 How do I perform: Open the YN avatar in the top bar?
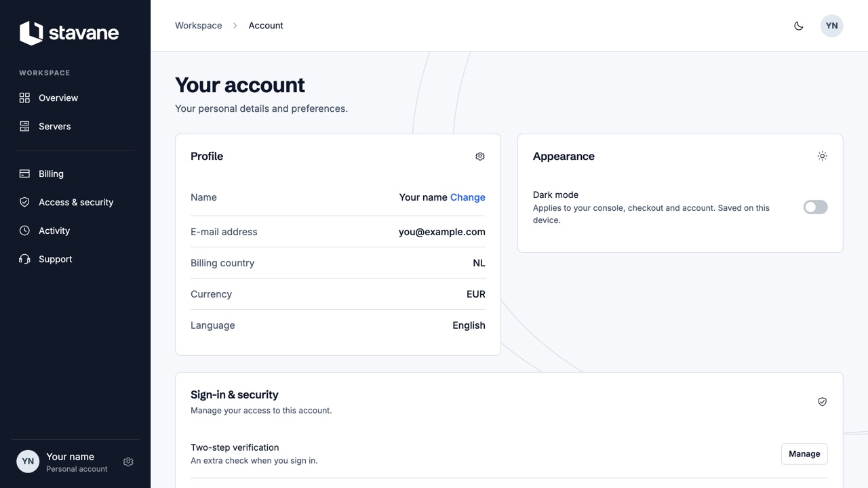coord(831,26)
